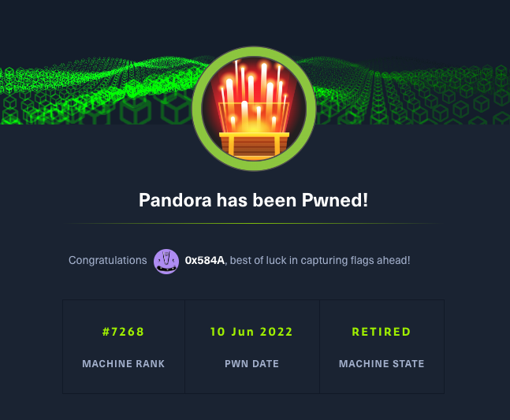The width and height of the screenshot is (510, 420).
Task: Click the RETIRED status text
Action: tap(382, 332)
